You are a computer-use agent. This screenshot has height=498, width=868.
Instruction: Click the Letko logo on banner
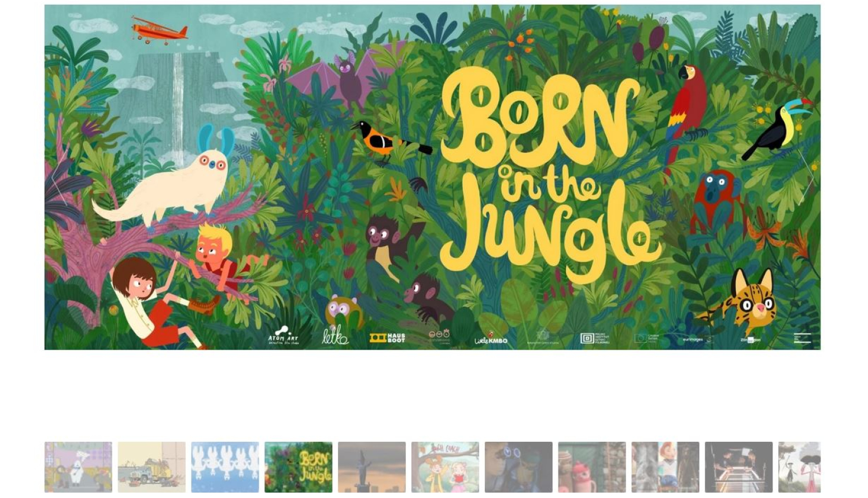(x=336, y=335)
